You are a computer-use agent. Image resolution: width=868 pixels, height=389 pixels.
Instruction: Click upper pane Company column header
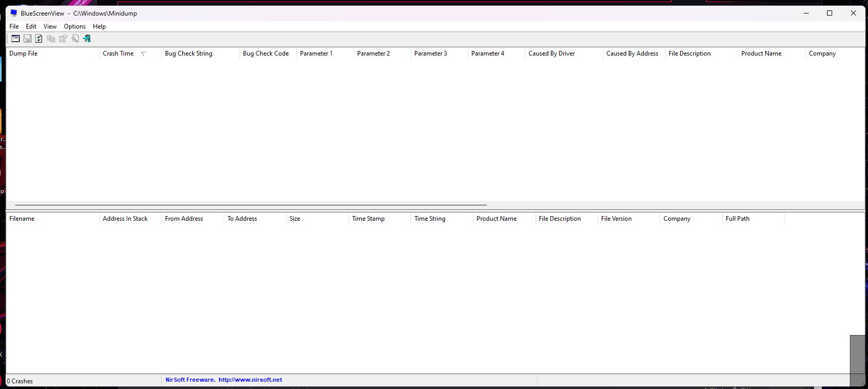tap(835, 53)
